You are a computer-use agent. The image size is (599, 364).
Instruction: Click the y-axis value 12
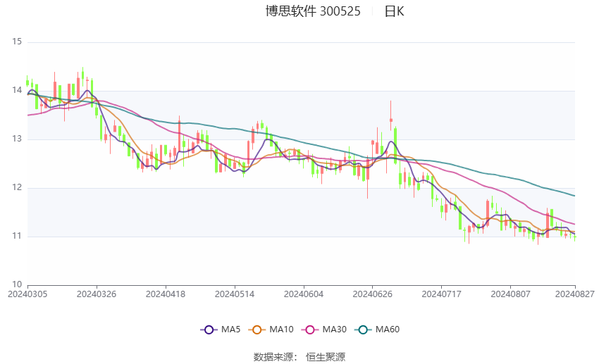[x=17, y=187]
